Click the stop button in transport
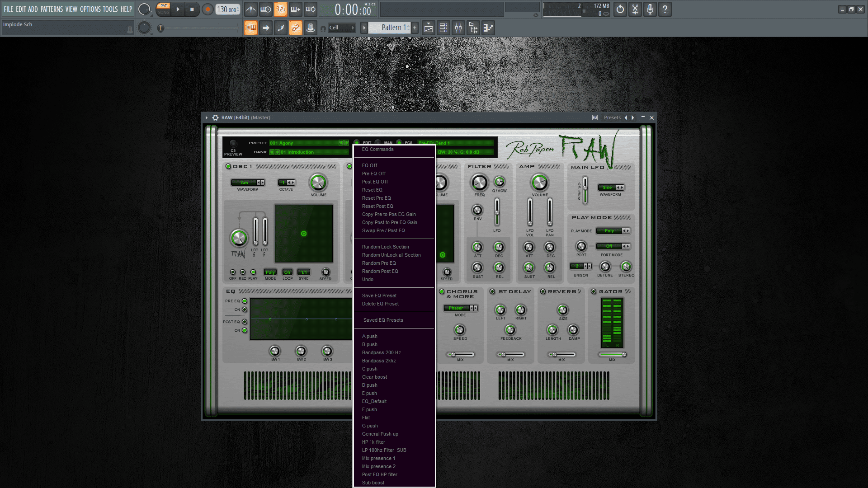This screenshot has width=868, height=488. click(192, 9)
